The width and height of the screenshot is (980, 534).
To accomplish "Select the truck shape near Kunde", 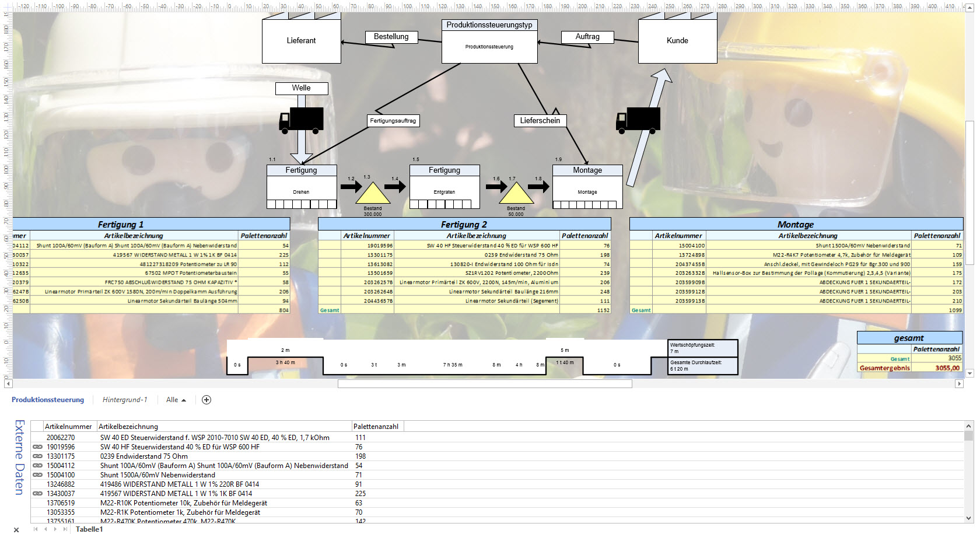I will click(638, 120).
